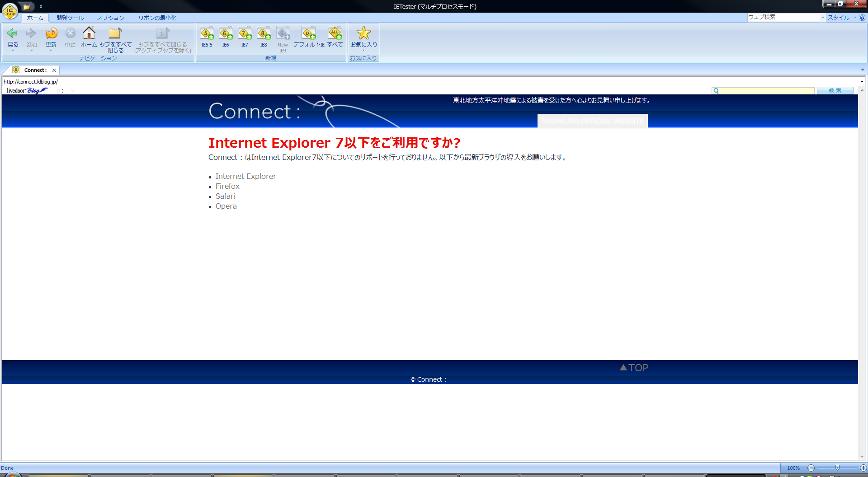Click the IETester application orb button
The width and height of the screenshot is (868, 477).
(10, 11)
